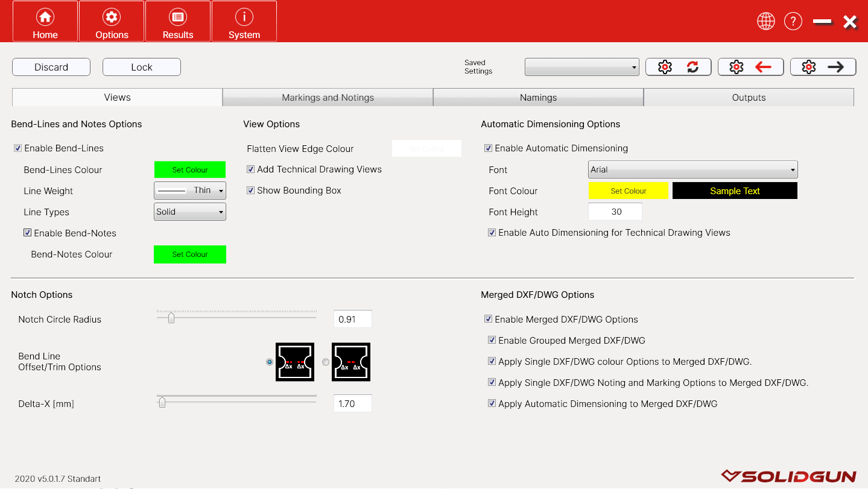Open the Font dropdown showing Arial
868x489 pixels.
pos(692,170)
